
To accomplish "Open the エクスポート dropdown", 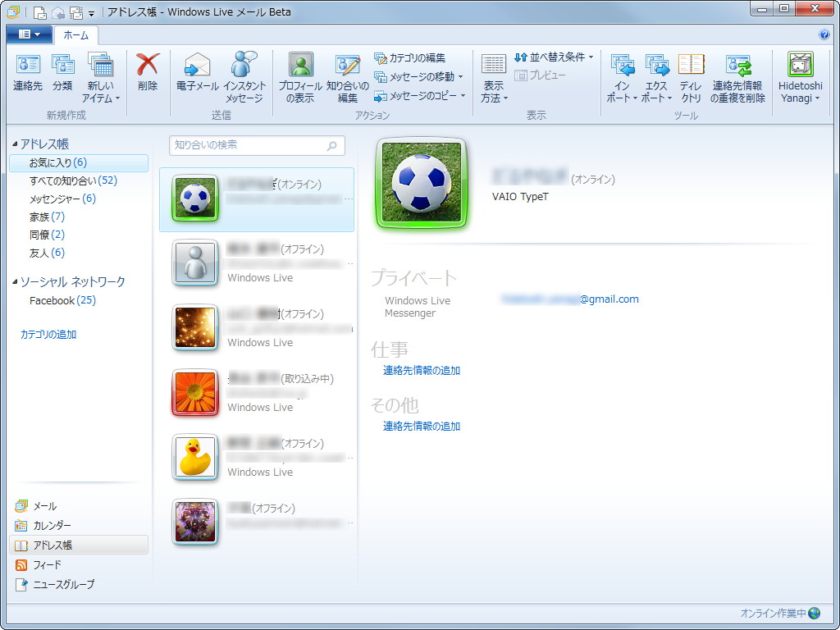I will [657, 78].
